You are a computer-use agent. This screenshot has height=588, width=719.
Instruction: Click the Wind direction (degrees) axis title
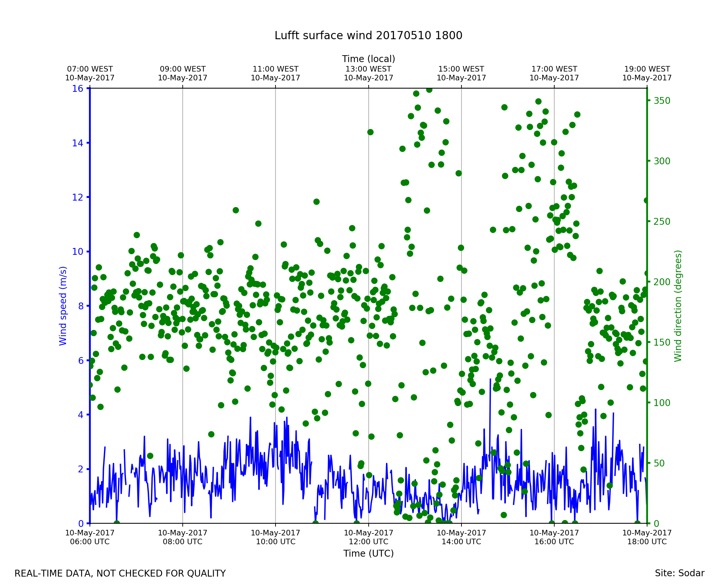click(678, 306)
